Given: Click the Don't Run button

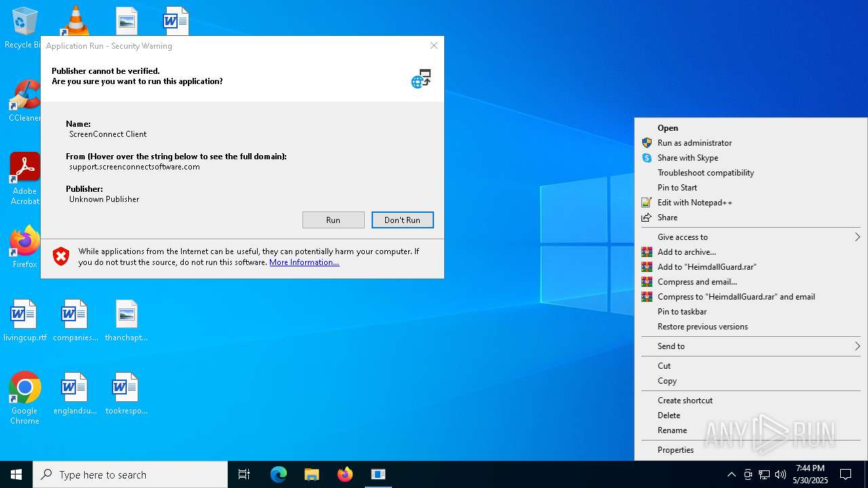Looking at the screenshot, I should pyautogui.click(x=402, y=220).
